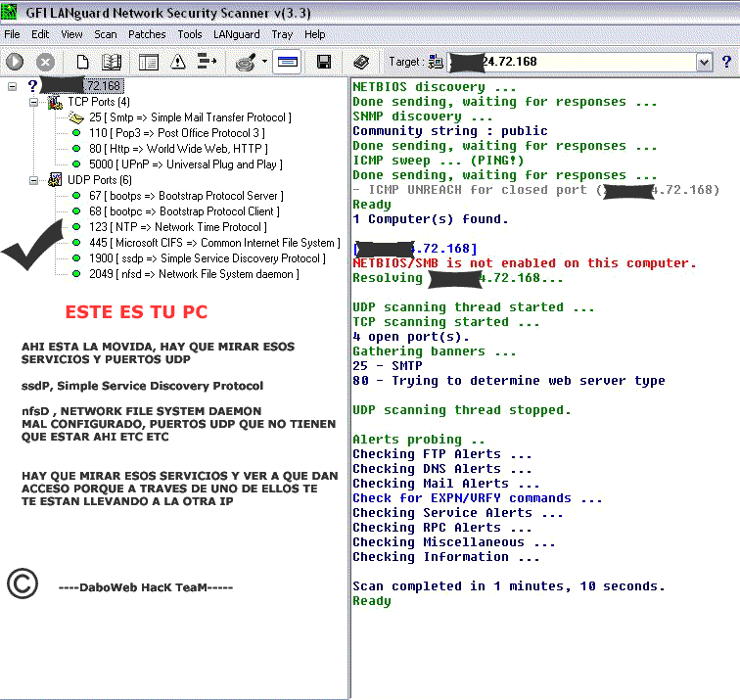The height and width of the screenshot is (700, 740).
Task: Click '80 - Trying to determine web server type'
Action: click(509, 381)
